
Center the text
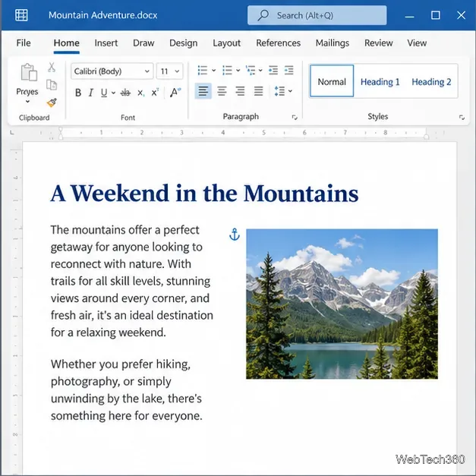click(222, 91)
